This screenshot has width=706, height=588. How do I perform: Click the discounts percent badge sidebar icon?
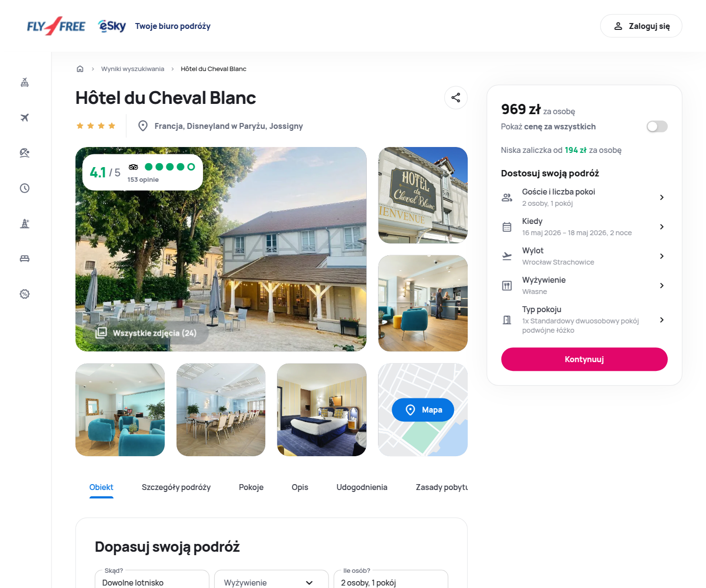click(25, 294)
